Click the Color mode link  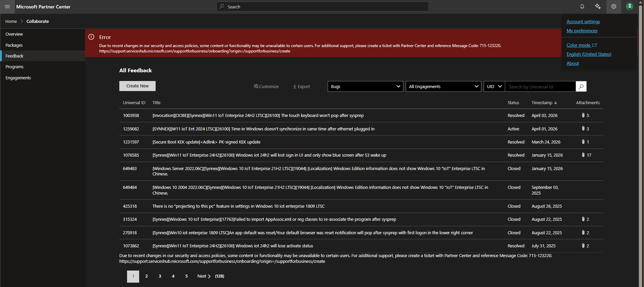581,45
